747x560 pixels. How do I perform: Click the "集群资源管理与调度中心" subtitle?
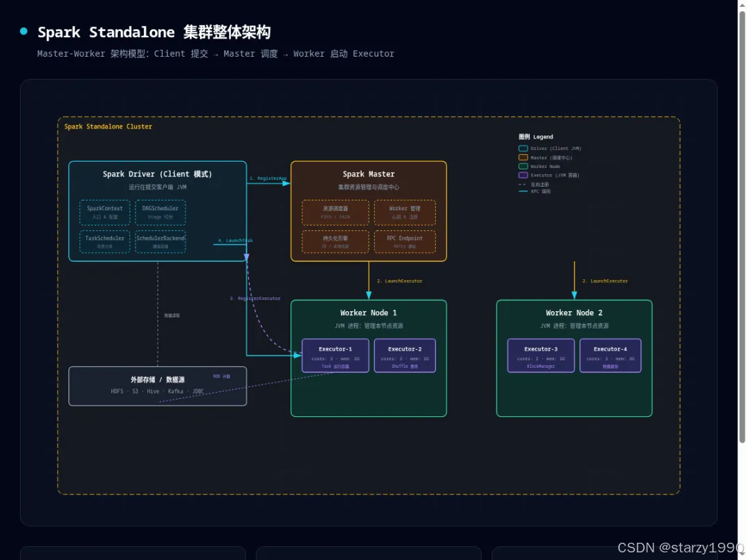tap(369, 187)
